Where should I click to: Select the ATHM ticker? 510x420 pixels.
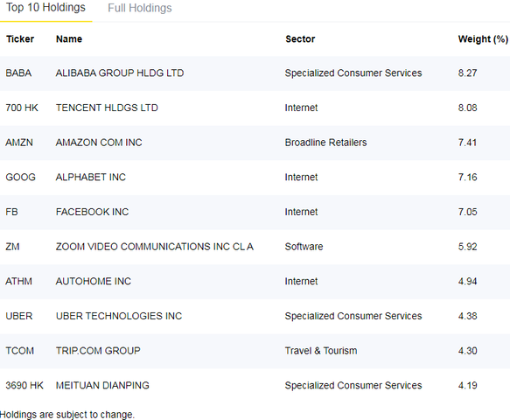point(18,281)
